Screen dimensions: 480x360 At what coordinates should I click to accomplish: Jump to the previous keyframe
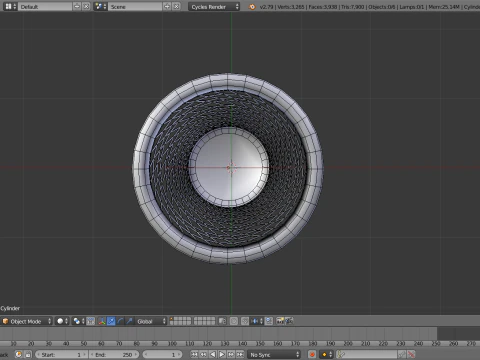click(x=203, y=354)
